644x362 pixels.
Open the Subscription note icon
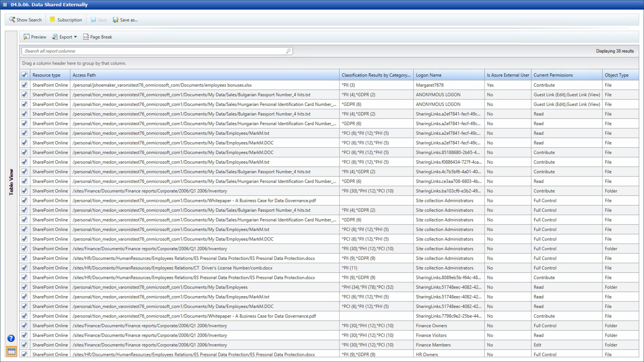[x=52, y=19]
